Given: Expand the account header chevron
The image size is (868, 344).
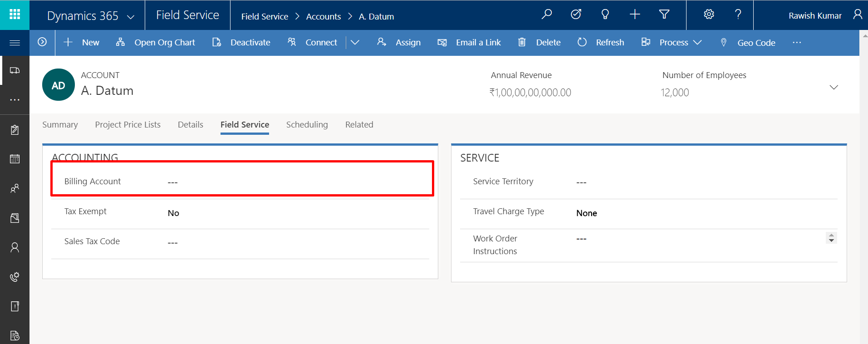Looking at the screenshot, I should [834, 87].
